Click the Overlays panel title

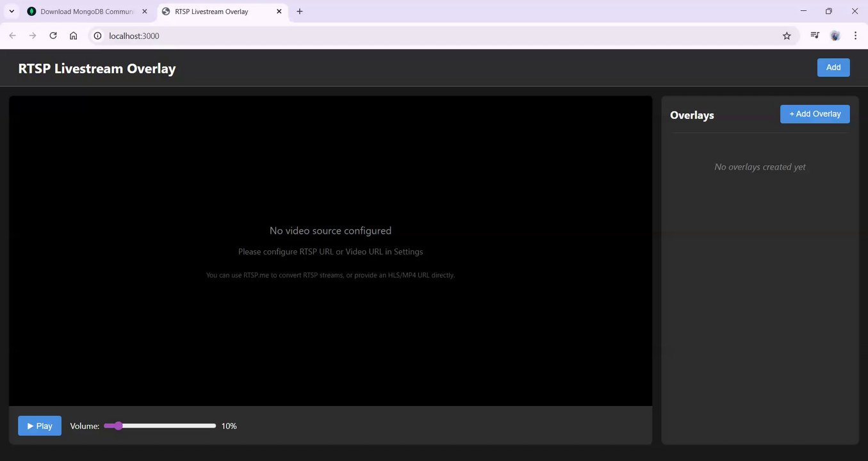click(692, 115)
